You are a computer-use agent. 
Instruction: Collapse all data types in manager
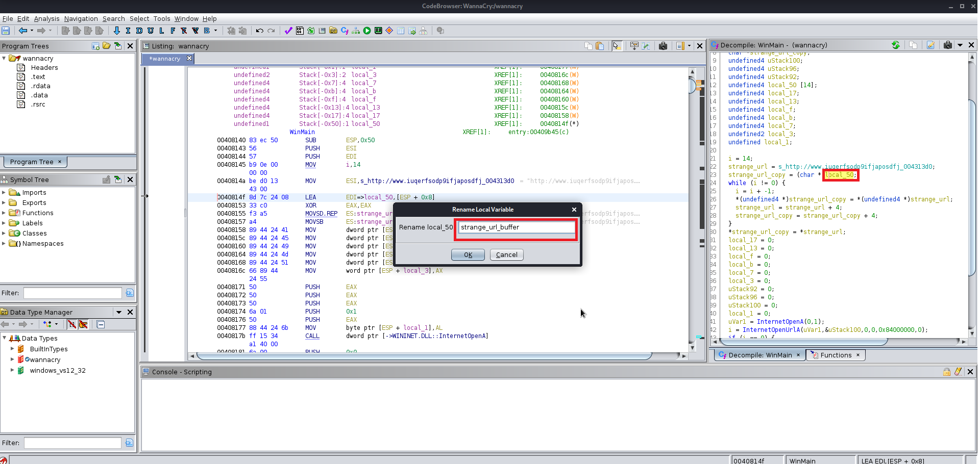101,324
